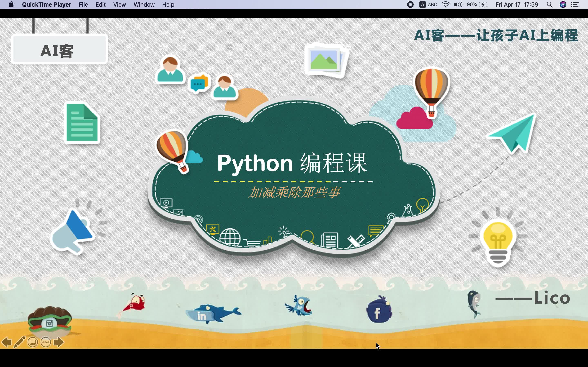Open the volume control in menu bar
Screen dimensions: 588x367
pyautogui.click(x=458, y=5)
